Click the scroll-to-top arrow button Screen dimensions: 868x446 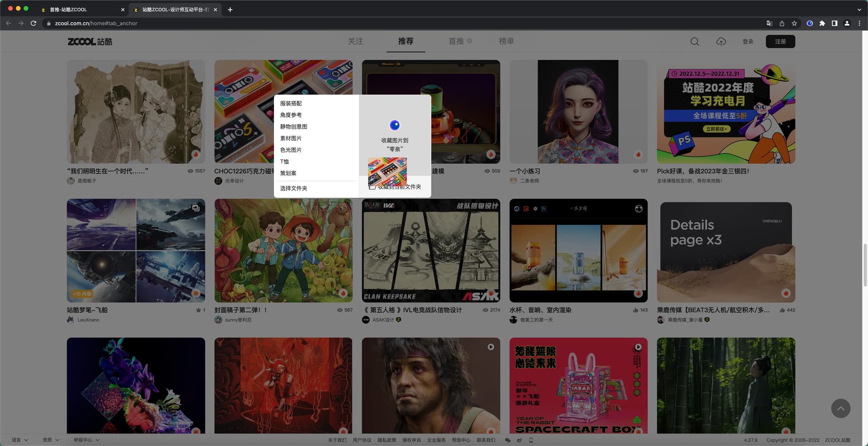click(x=840, y=408)
